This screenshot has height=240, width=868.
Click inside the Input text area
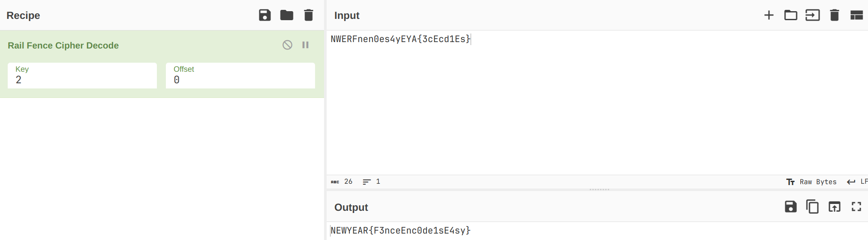pyautogui.click(x=596, y=103)
